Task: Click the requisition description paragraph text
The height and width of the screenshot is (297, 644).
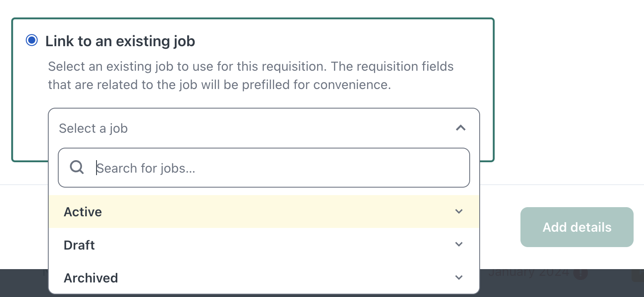Action: coord(251,75)
